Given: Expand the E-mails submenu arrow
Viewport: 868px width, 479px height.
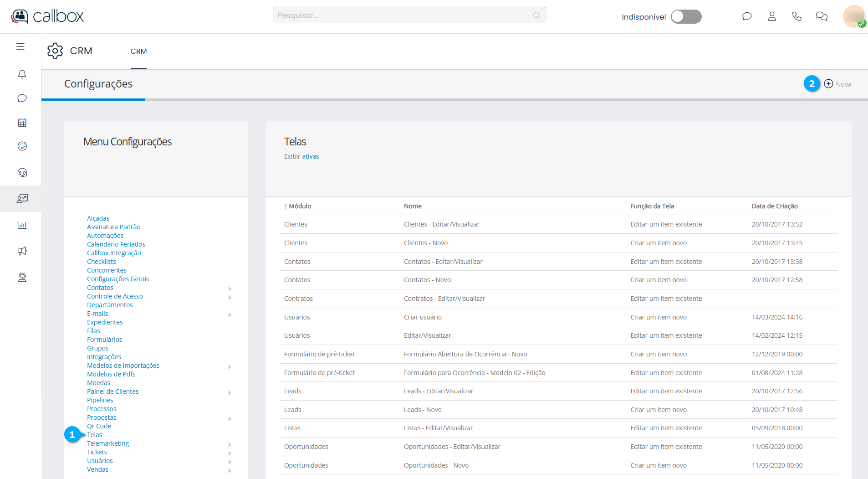Looking at the screenshot, I should point(230,314).
